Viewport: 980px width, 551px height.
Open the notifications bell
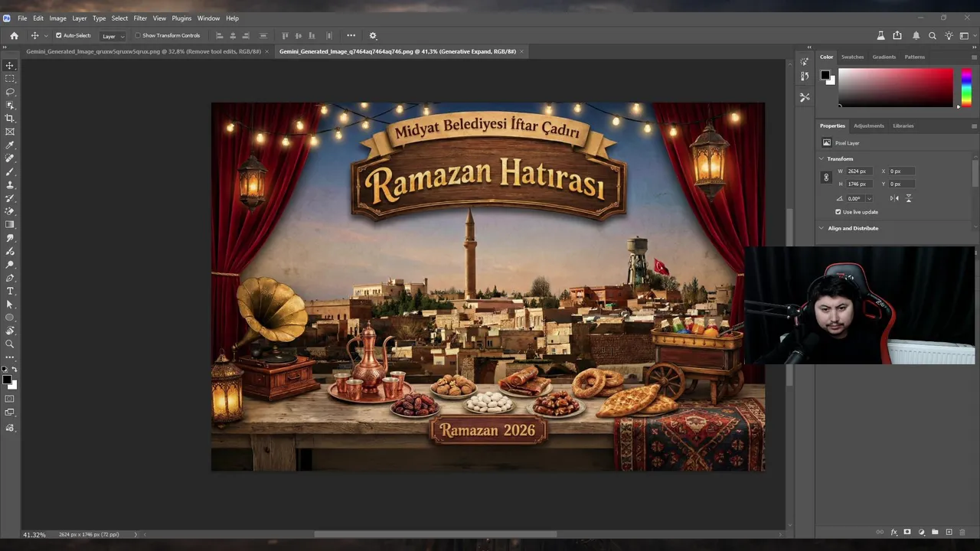[916, 35]
